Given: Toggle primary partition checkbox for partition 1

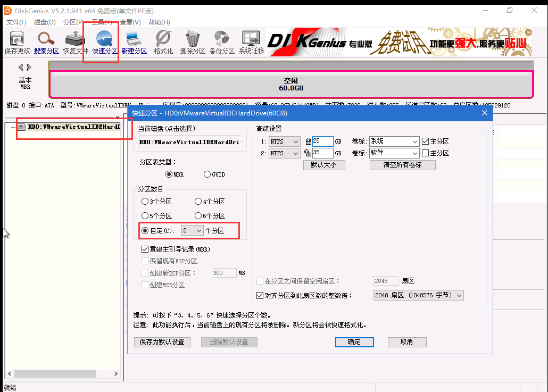Looking at the screenshot, I should (425, 141).
